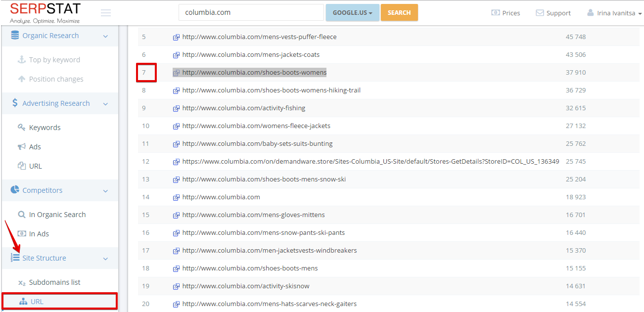The height and width of the screenshot is (312, 644).
Task: Select keyword count 37 910
Action: 576,73
